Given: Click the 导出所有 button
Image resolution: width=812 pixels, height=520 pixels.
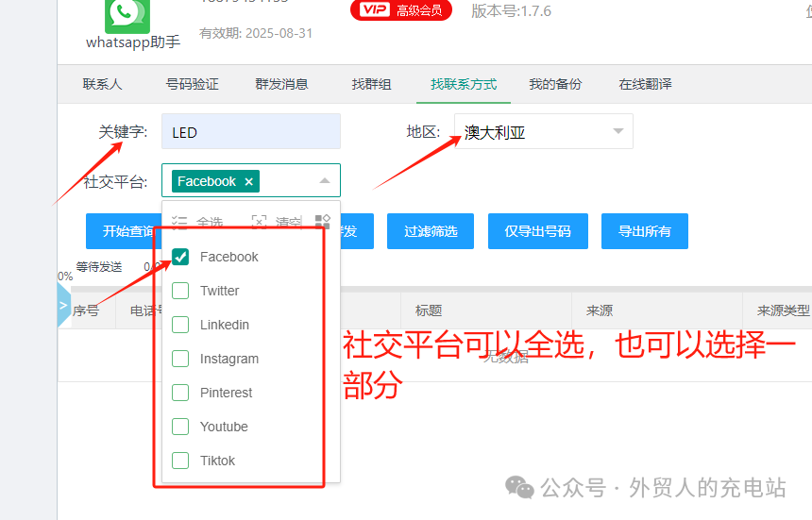Looking at the screenshot, I should [x=645, y=231].
